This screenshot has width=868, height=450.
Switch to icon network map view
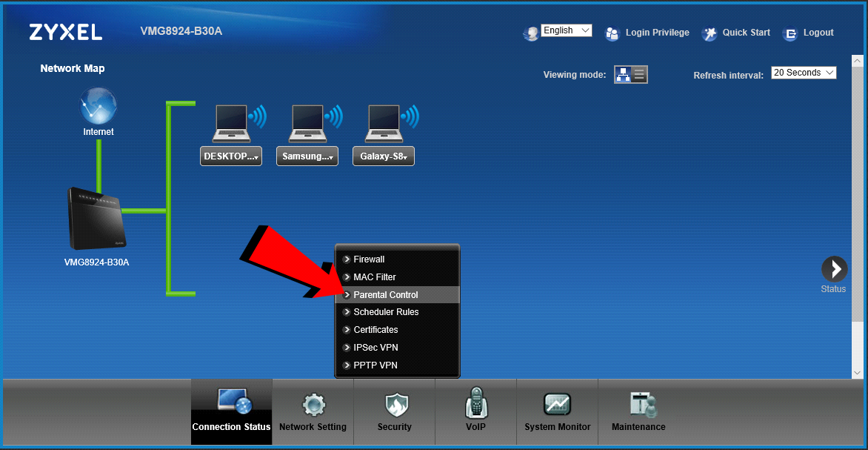pos(623,74)
